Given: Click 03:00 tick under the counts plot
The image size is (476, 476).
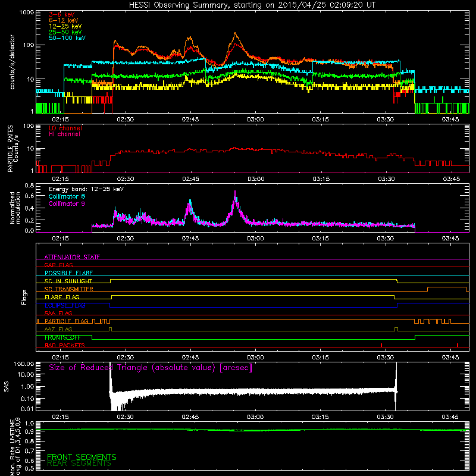Looking at the screenshot, I should (x=255, y=120).
